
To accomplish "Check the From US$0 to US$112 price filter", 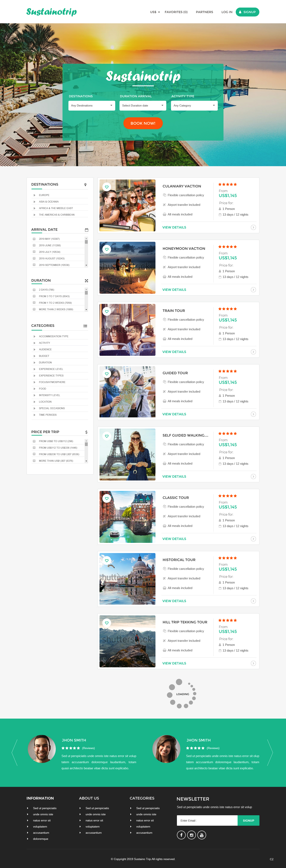I will tap(34, 441).
